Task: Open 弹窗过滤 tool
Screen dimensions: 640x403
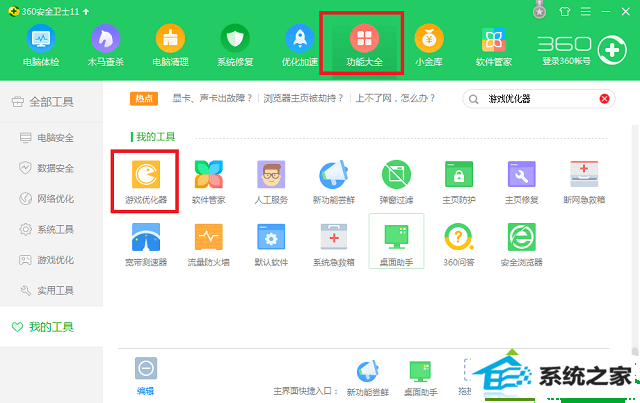Action: [x=396, y=182]
